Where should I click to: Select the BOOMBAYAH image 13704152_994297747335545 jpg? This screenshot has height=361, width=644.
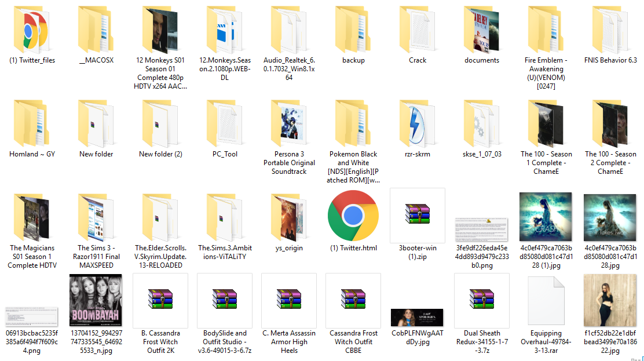96,300
